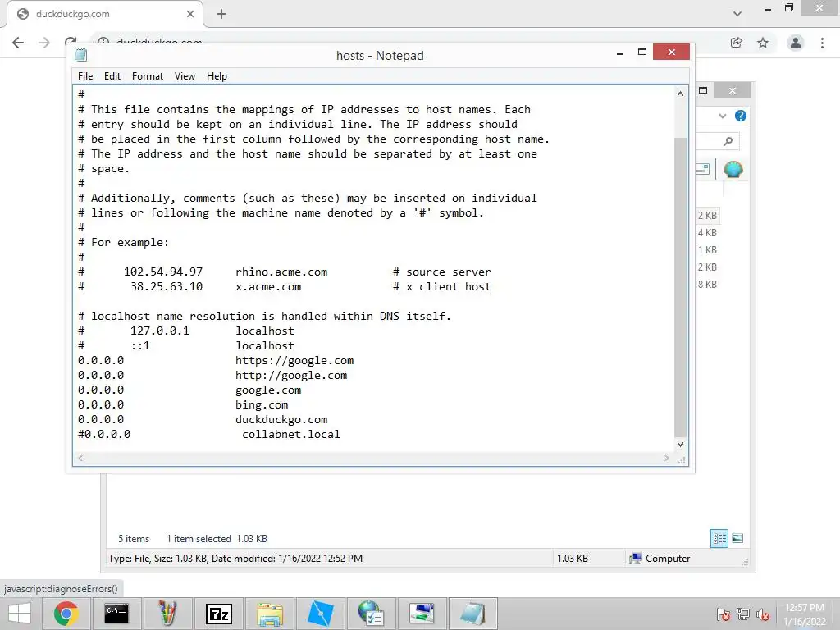Open the computer network app in taskbar
This screenshot has width=840, height=630.
pyautogui.click(x=422, y=614)
